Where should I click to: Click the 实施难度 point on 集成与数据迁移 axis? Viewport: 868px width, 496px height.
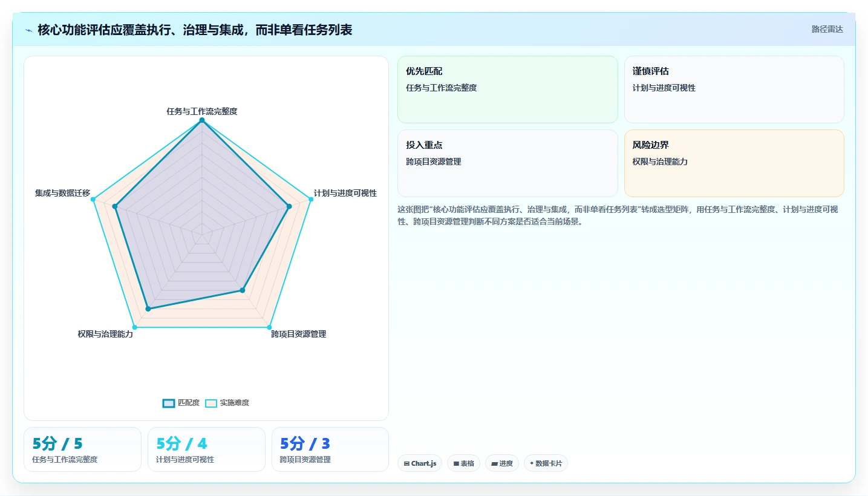pos(93,199)
